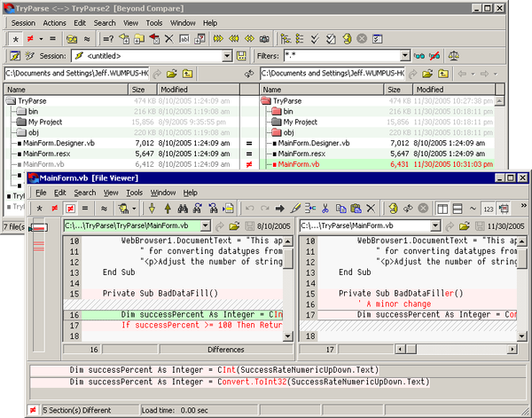This screenshot has height=418, width=532.
Task: Click the pencil edit icon in File Viewer
Action: (295, 209)
